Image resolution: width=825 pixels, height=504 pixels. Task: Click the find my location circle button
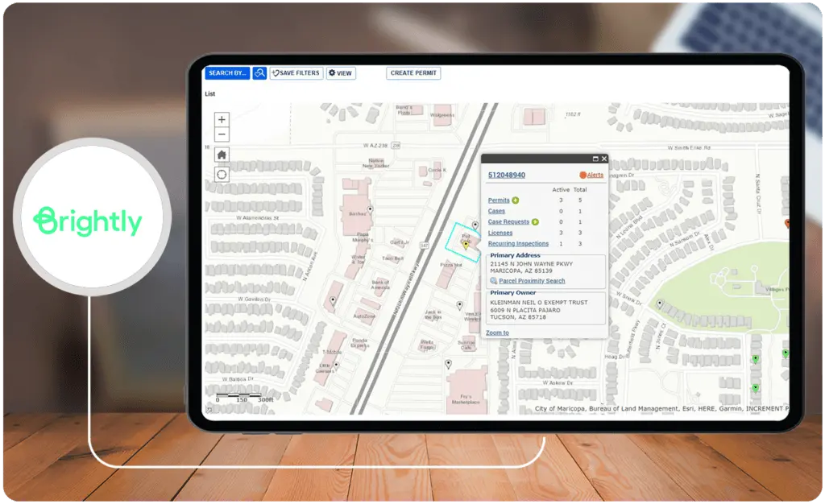click(x=222, y=175)
